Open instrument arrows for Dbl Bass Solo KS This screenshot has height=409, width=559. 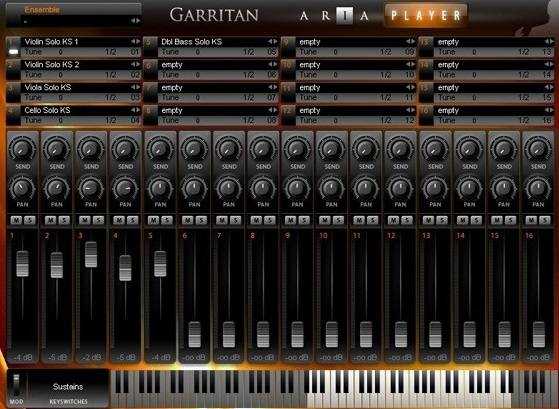(x=273, y=41)
